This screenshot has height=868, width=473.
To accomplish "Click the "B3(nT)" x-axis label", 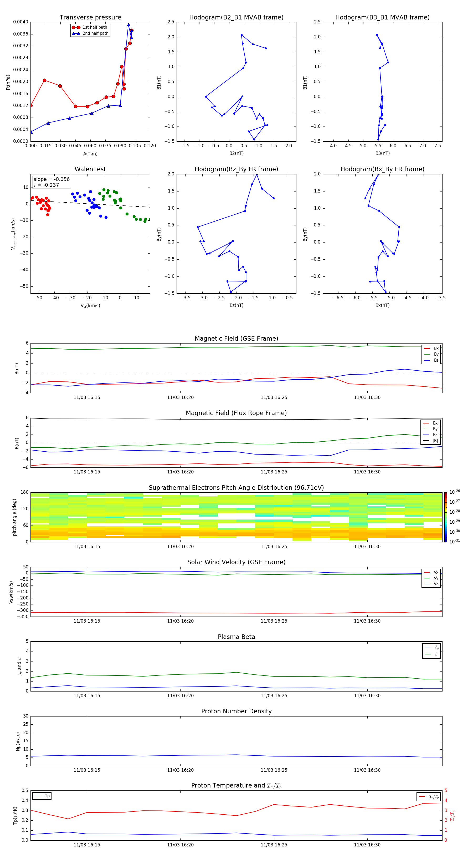I will [x=382, y=153].
